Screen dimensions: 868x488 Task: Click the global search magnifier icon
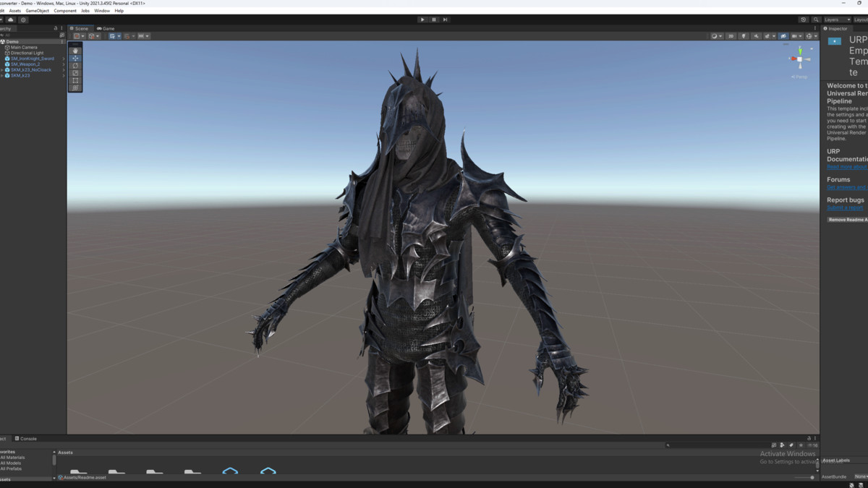tap(816, 20)
